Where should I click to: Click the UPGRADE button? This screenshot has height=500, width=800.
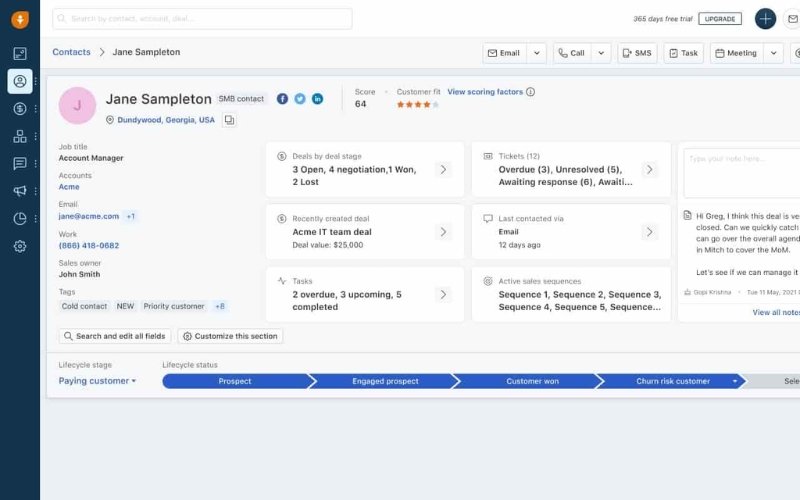[719, 19]
